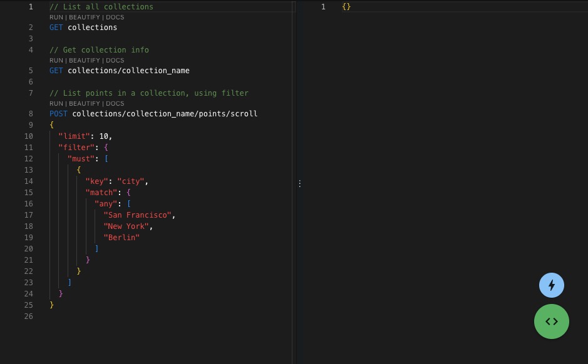Screen dimensions: 588x364
Task: Open DOCS for the points scroll request
Action: click(x=115, y=103)
